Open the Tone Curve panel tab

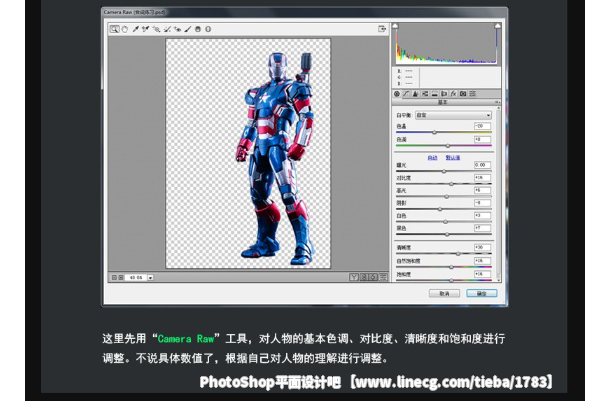pos(406,94)
